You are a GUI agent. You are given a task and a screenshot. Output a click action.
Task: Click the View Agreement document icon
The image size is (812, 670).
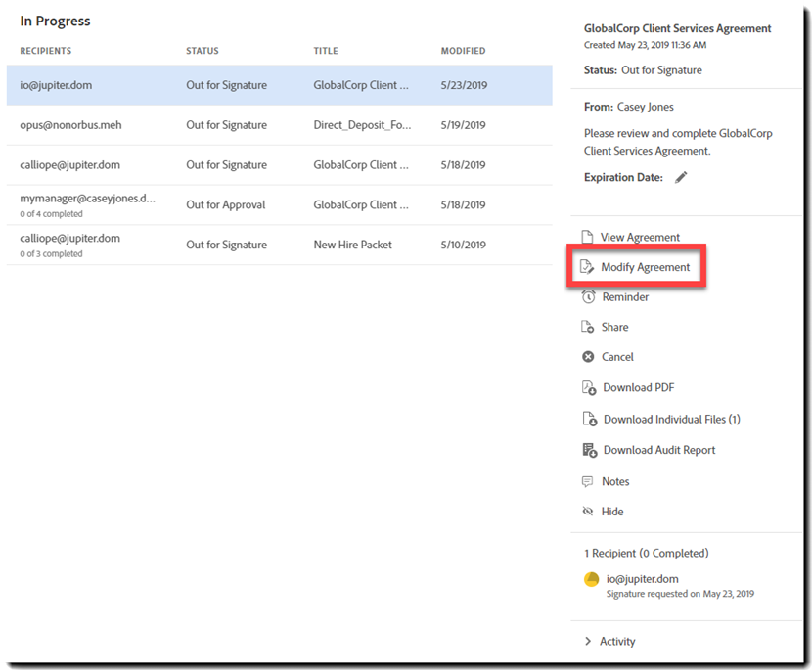point(588,237)
